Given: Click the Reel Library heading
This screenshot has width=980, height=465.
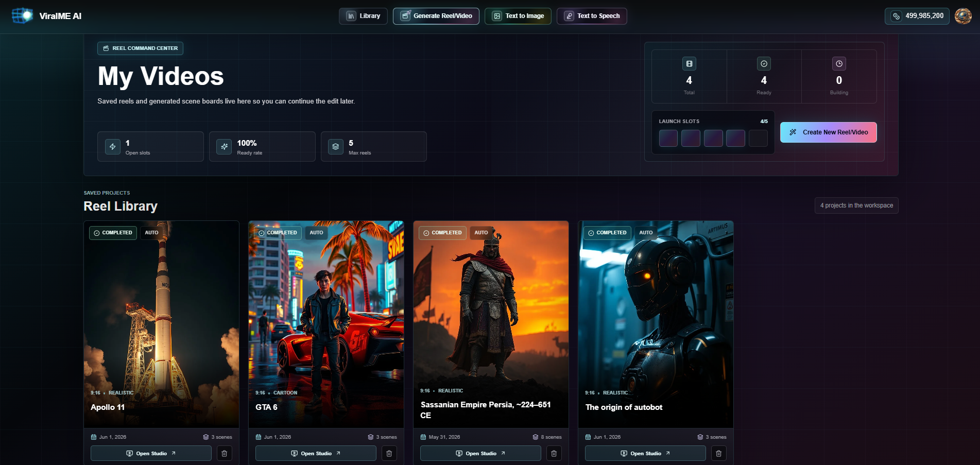Looking at the screenshot, I should point(121,206).
